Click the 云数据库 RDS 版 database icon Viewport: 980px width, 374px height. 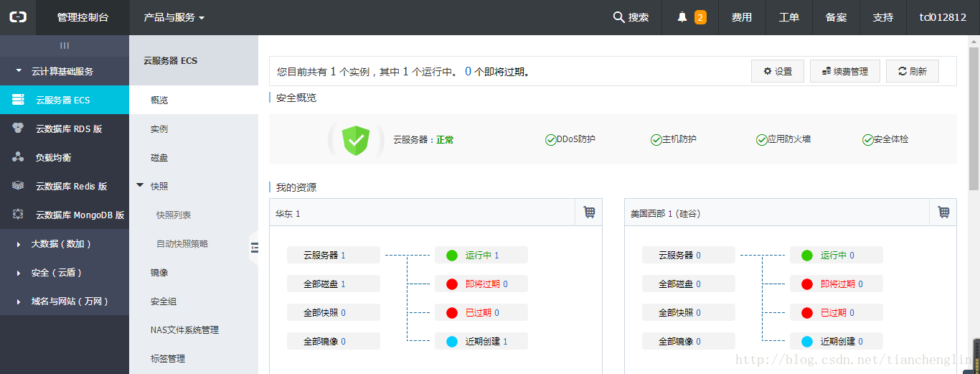click(18, 128)
